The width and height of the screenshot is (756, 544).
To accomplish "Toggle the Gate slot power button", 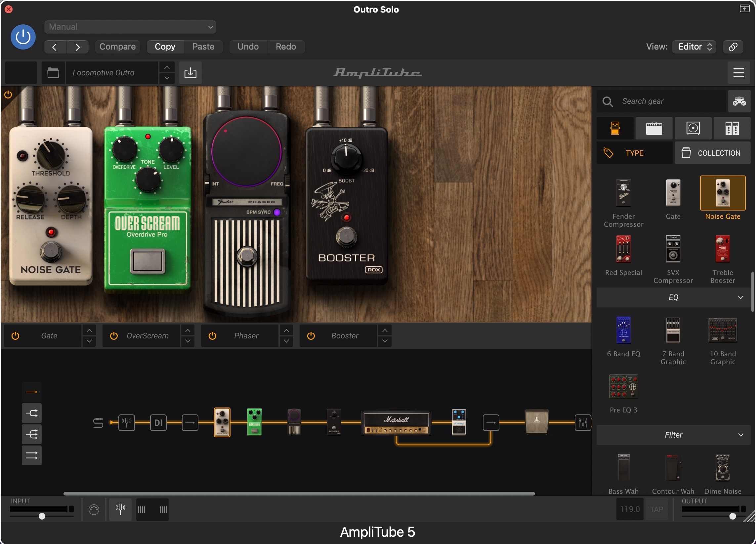I will [x=15, y=336].
